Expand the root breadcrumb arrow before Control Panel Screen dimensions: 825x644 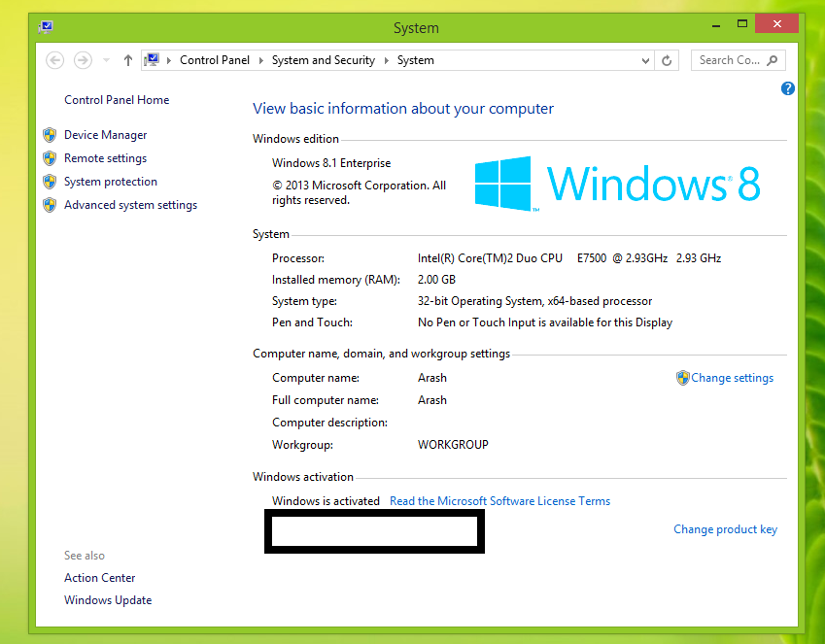[169, 60]
